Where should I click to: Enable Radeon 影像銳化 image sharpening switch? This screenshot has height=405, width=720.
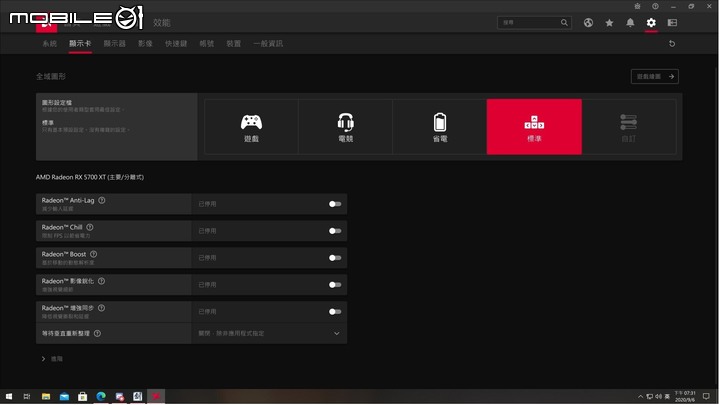point(335,285)
